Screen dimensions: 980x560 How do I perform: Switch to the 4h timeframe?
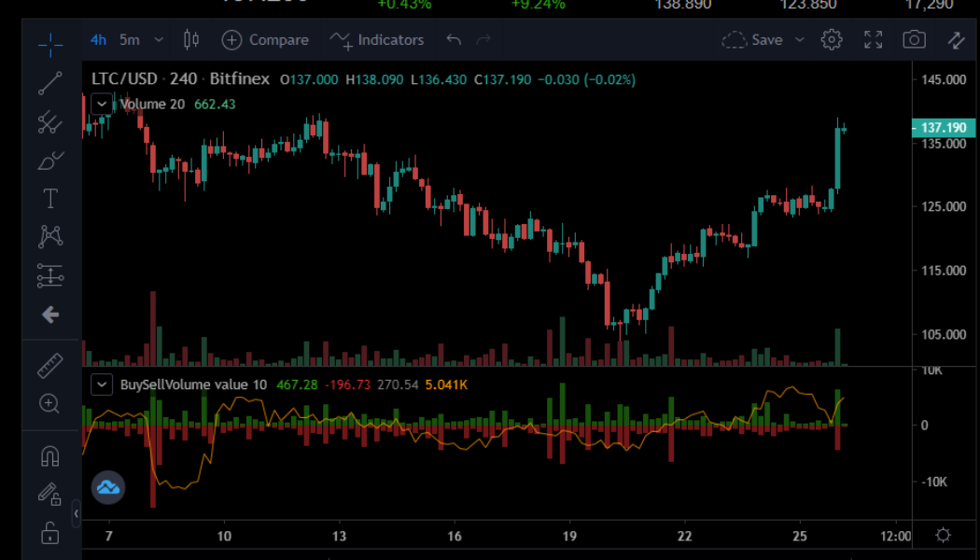98,39
